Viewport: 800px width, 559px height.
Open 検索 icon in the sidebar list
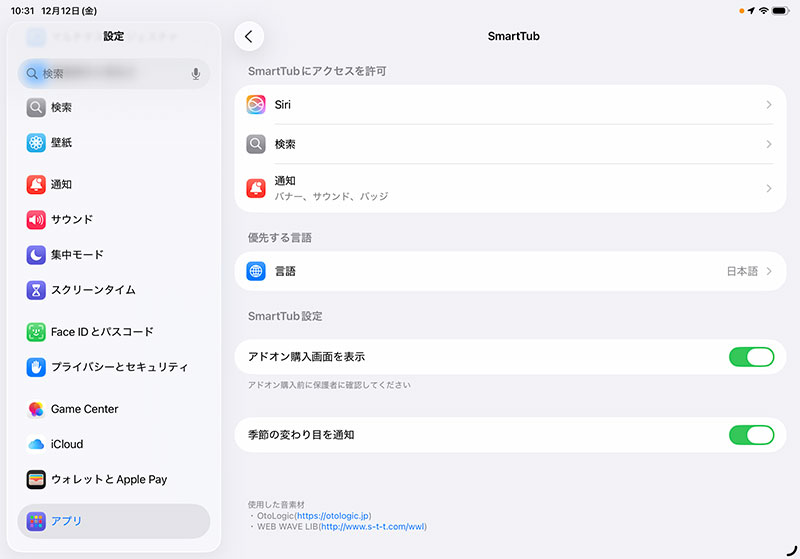coord(36,108)
